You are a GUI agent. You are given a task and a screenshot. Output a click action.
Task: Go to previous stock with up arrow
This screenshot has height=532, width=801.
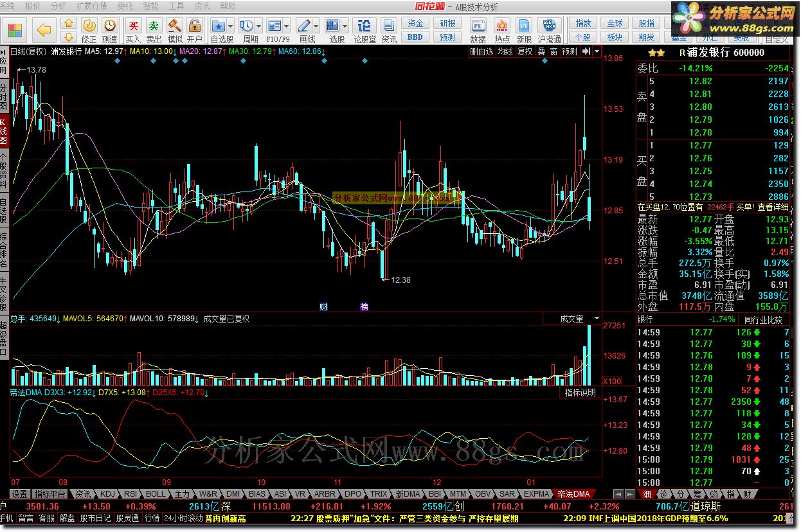69,23
